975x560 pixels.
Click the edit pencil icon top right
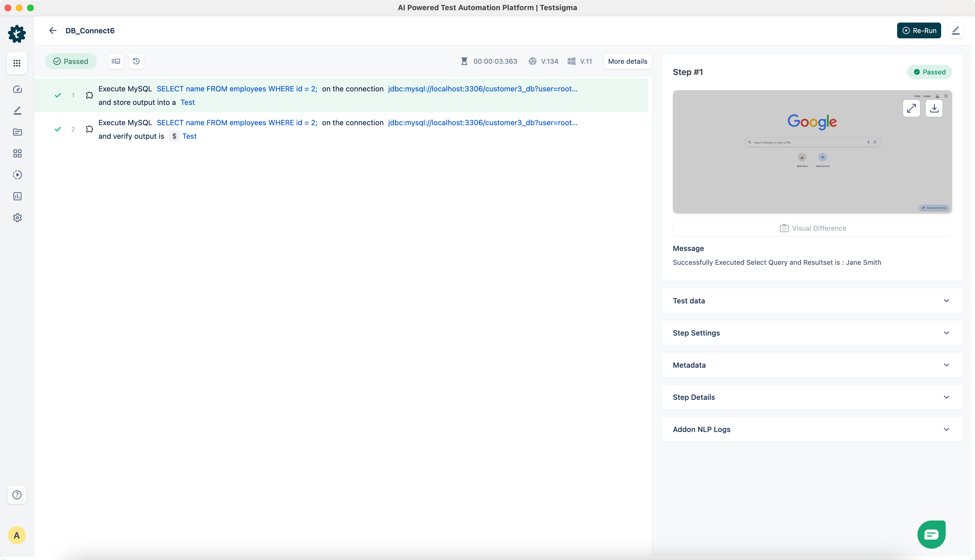956,30
